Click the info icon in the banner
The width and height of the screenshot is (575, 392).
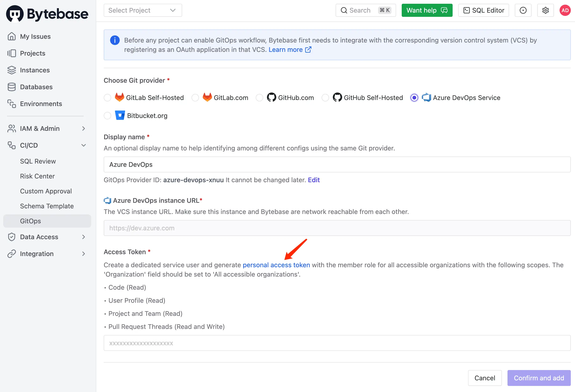tap(115, 40)
